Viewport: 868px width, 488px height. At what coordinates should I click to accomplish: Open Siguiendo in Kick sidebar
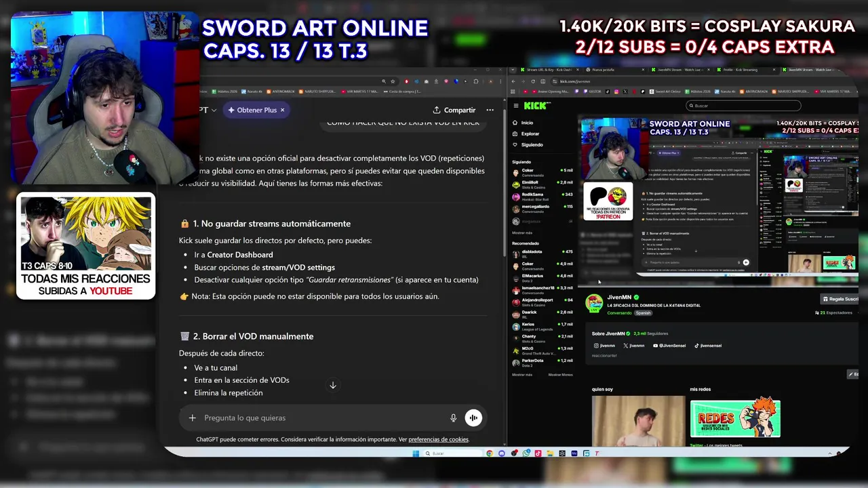(x=528, y=144)
